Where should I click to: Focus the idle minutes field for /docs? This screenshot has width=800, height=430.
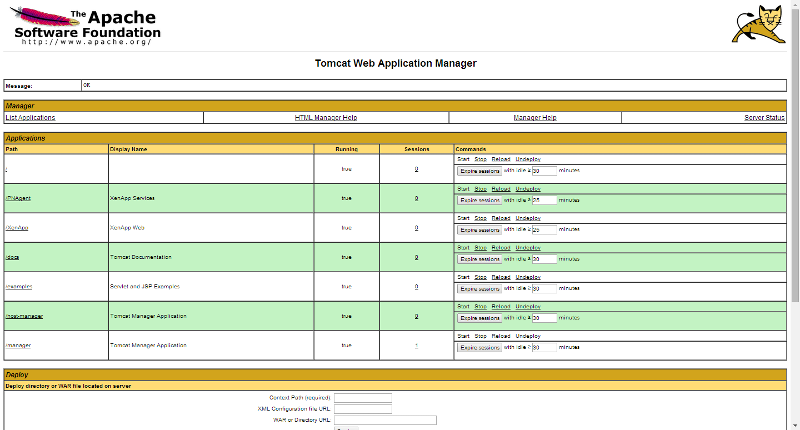544,259
